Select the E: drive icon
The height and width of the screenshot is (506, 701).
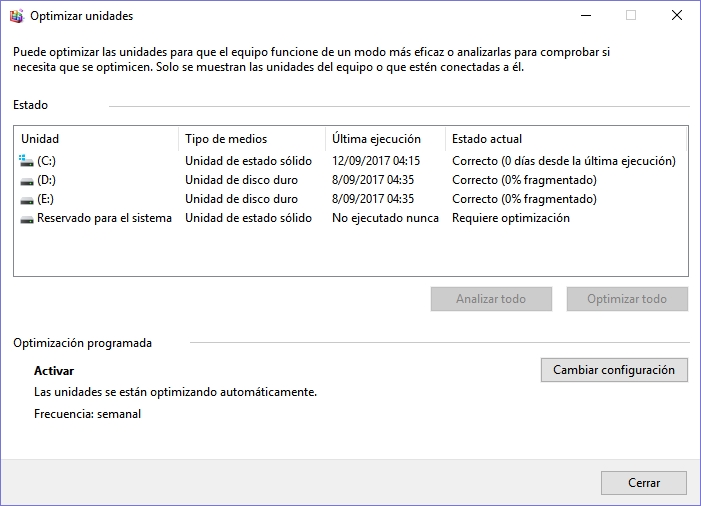click(27, 200)
